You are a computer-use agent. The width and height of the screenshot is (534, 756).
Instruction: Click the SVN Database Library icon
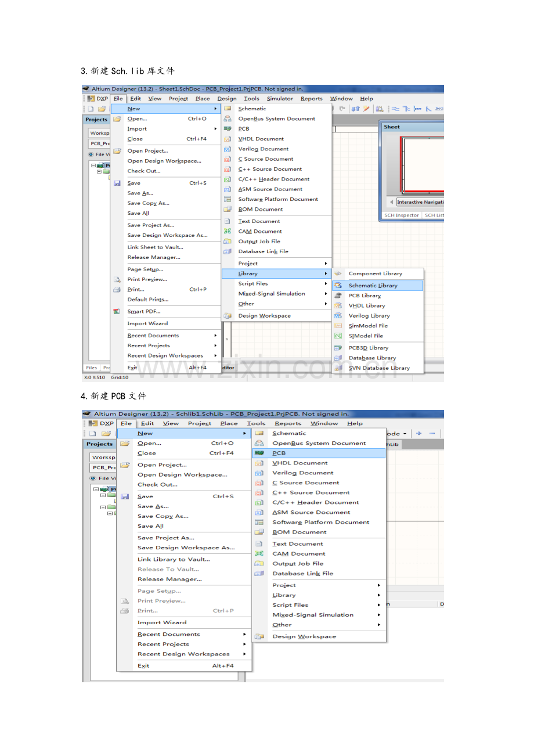pos(338,368)
